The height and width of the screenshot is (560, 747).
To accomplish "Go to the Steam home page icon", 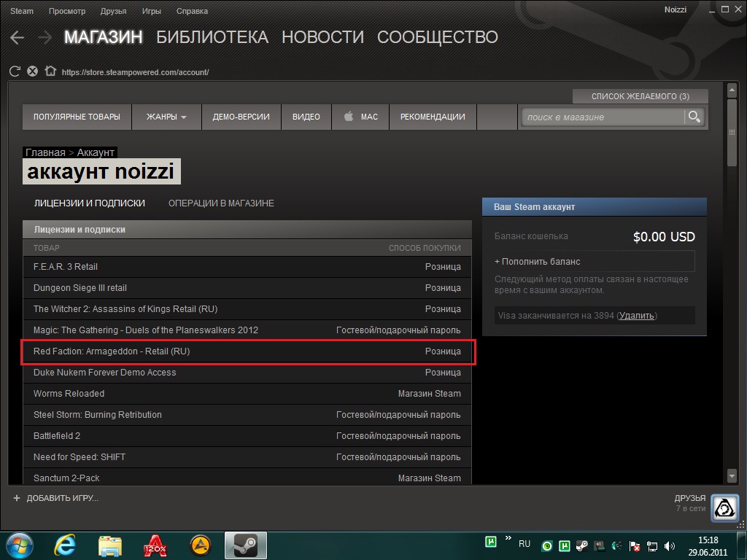I will [x=50, y=71].
